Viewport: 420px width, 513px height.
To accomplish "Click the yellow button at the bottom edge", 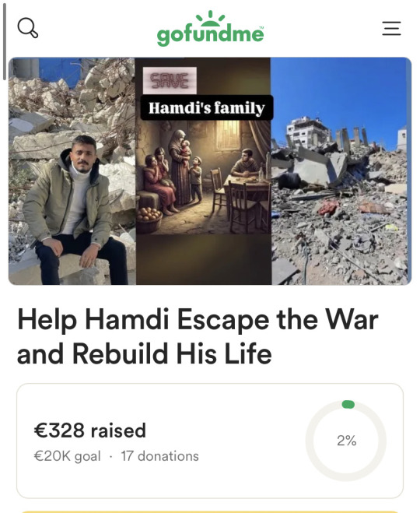I will [210, 511].
